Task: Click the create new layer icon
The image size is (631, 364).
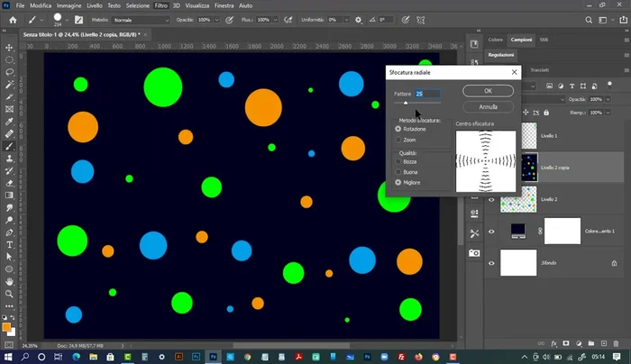Action: click(605, 343)
